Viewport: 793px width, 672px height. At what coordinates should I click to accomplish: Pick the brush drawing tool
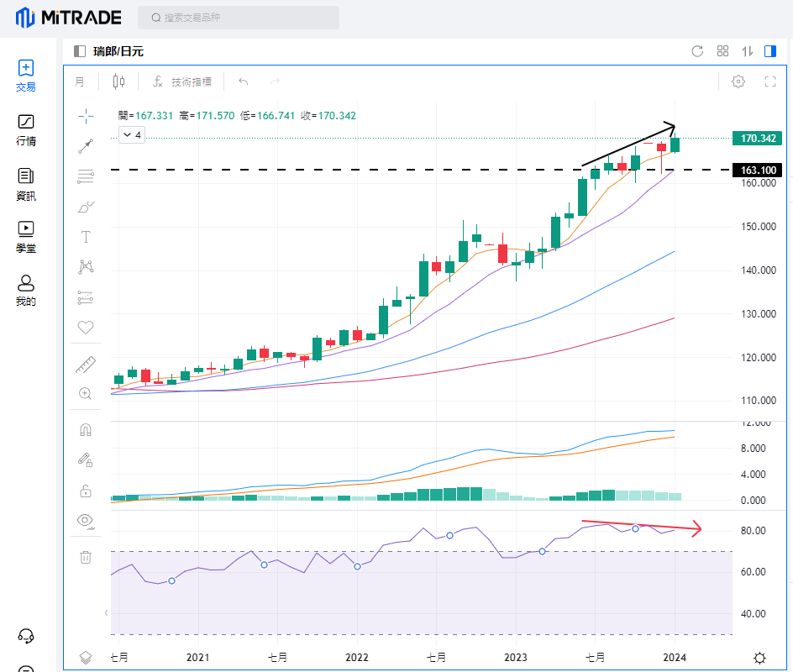[x=86, y=207]
